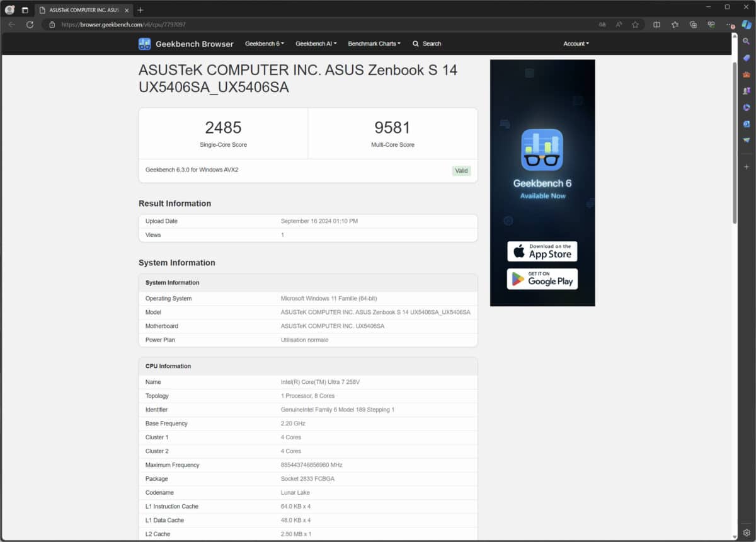
Task: Close the ASUSTeK COMPUTER INC. browser tab
Action: (127, 10)
